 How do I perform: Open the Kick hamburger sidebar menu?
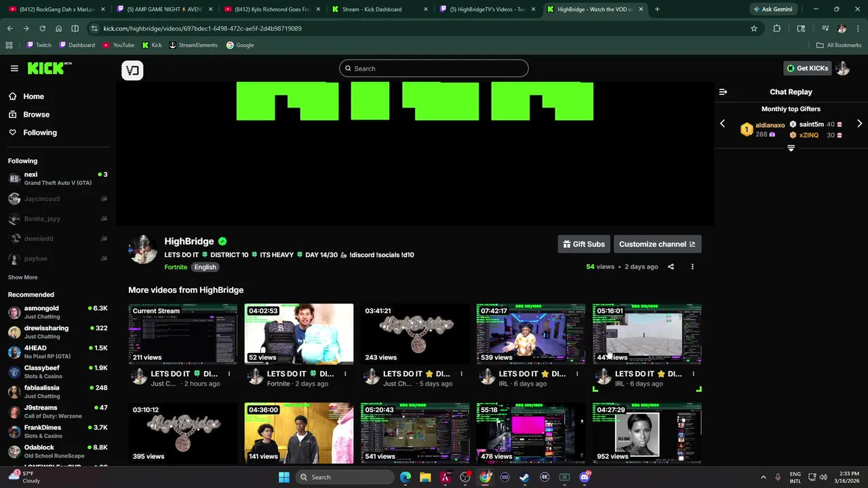pyautogui.click(x=14, y=68)
